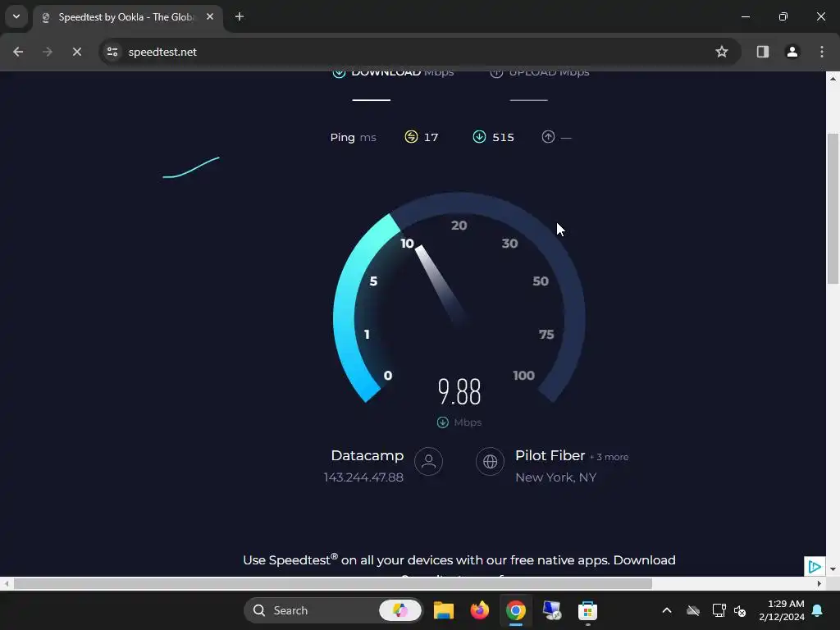Click the download latency icon showing 515
This screenshot has height=630, width=840.
(x=479, y=137)
